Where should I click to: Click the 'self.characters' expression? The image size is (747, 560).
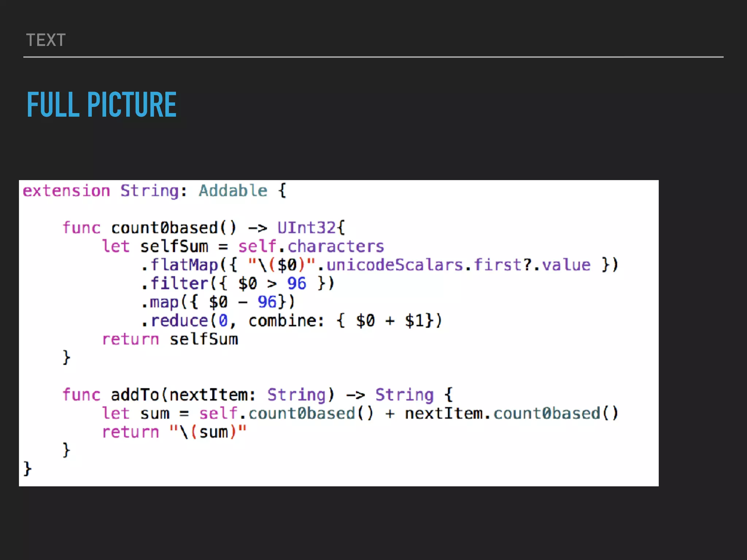point(311,247)
